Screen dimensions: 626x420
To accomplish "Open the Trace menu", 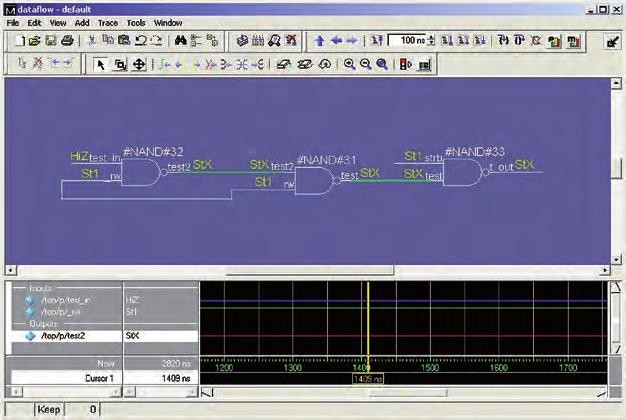I will [108, 22].
